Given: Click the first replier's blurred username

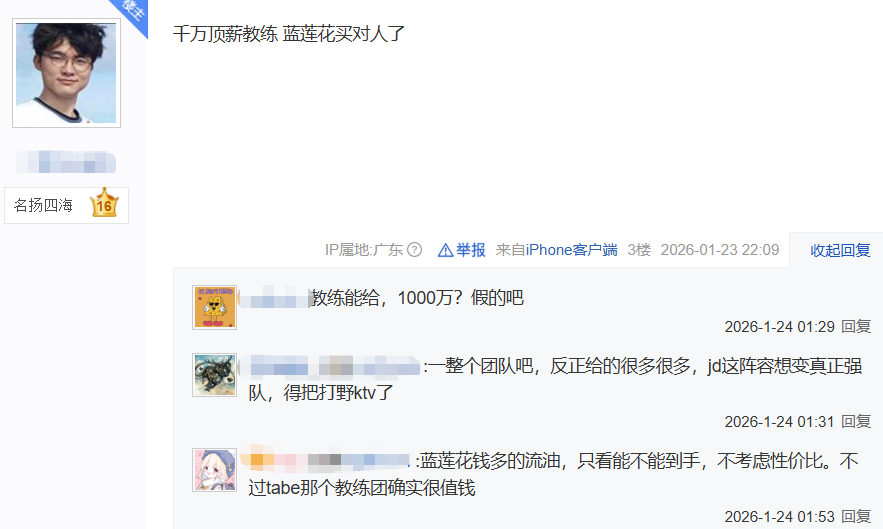Looking at the screenshot, I should point(275,298).
